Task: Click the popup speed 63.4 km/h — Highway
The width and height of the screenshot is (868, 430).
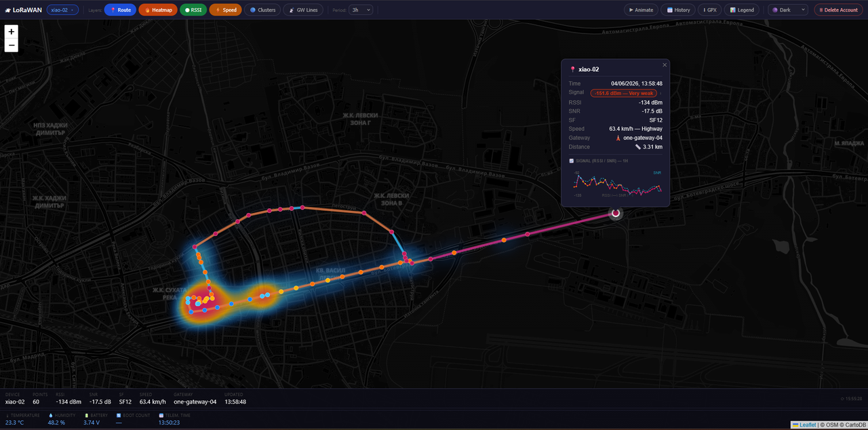Action: click(x=635, y=128)
